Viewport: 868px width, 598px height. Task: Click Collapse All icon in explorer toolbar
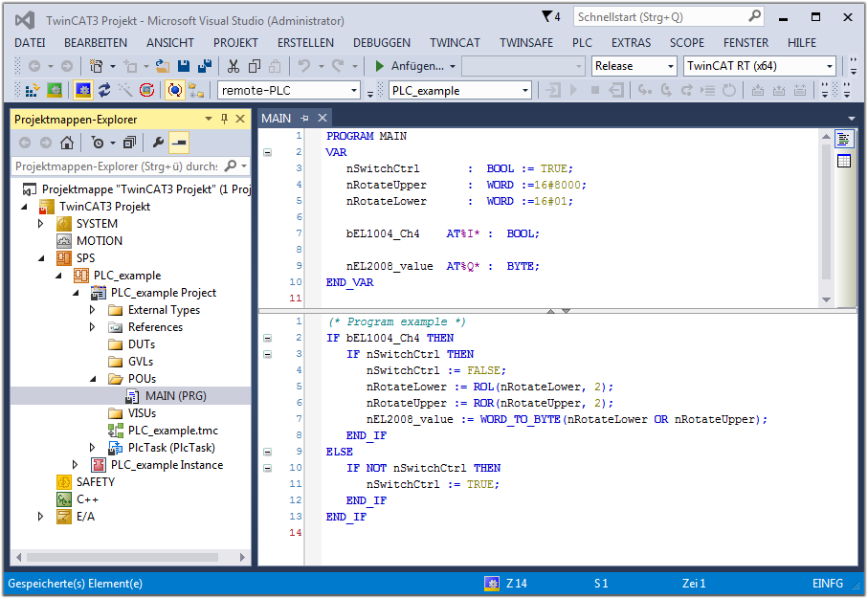pyautogui.click(x=129, y=143)
